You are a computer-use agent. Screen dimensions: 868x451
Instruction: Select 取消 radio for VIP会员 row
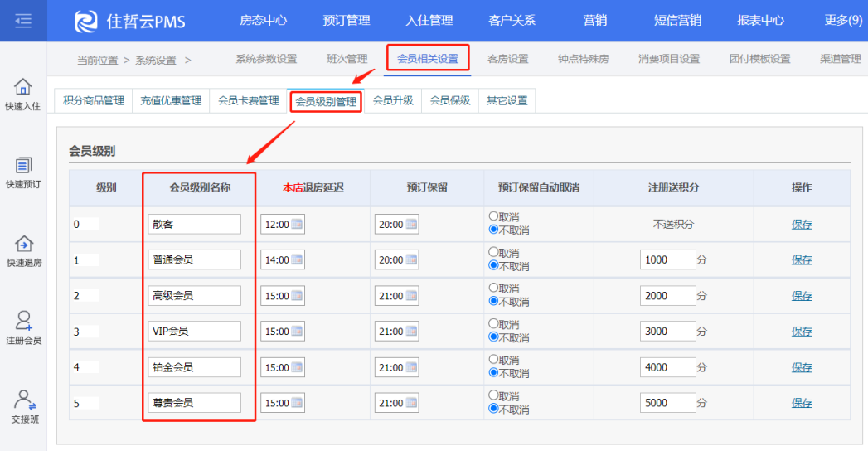[x=493, y=324]
